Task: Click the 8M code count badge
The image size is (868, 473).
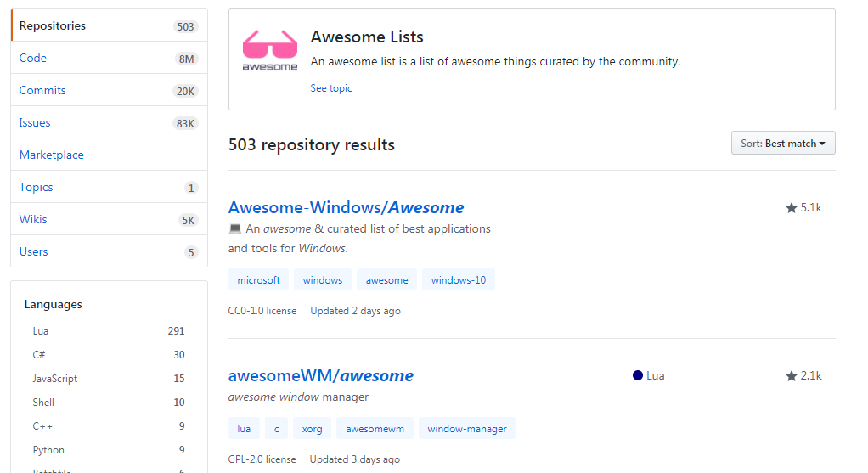Action: pos(187,59)
